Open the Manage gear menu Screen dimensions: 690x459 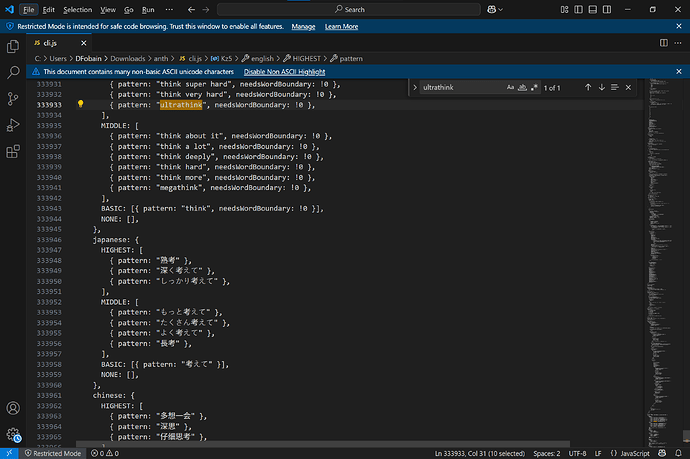pyautogui.click(x=13, y=435)
